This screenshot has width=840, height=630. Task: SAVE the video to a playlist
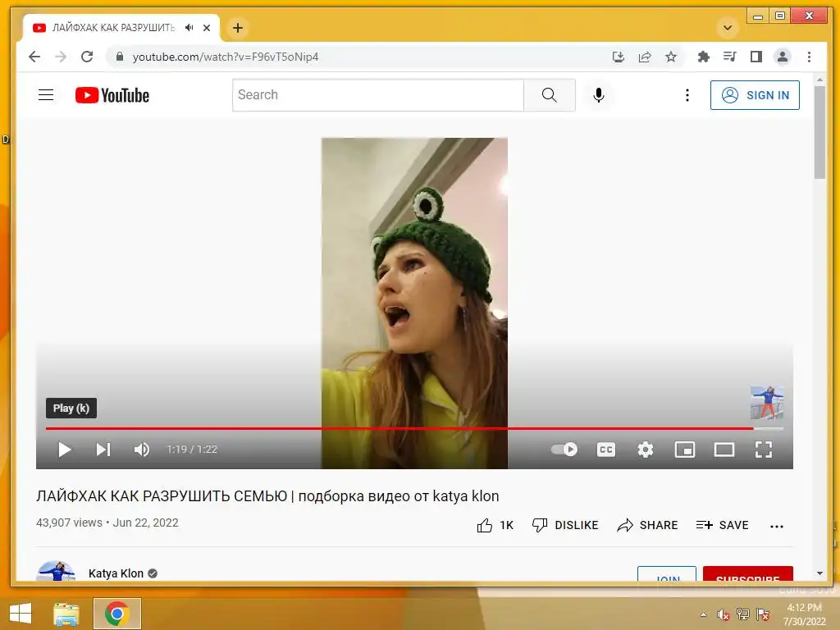(x=722, y=526)
